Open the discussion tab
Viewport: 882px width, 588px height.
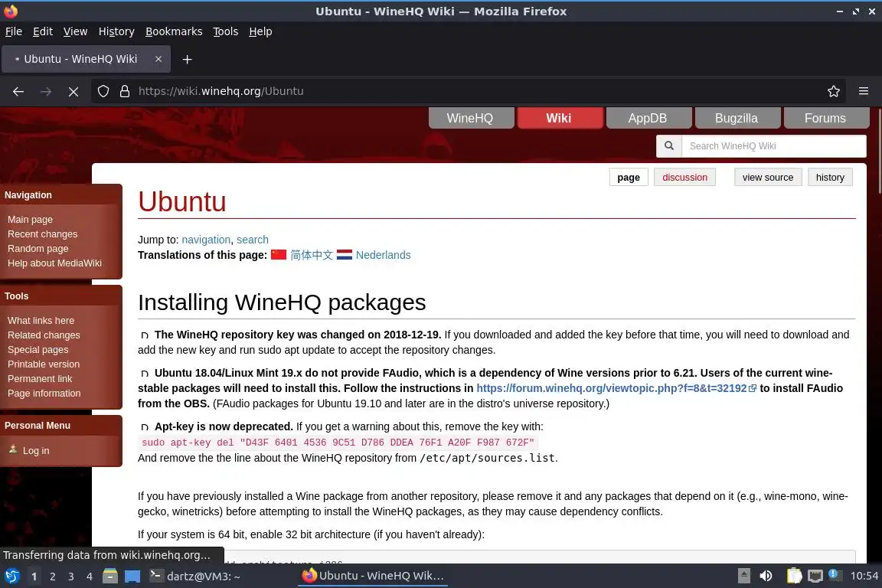[x=684, y=178]
